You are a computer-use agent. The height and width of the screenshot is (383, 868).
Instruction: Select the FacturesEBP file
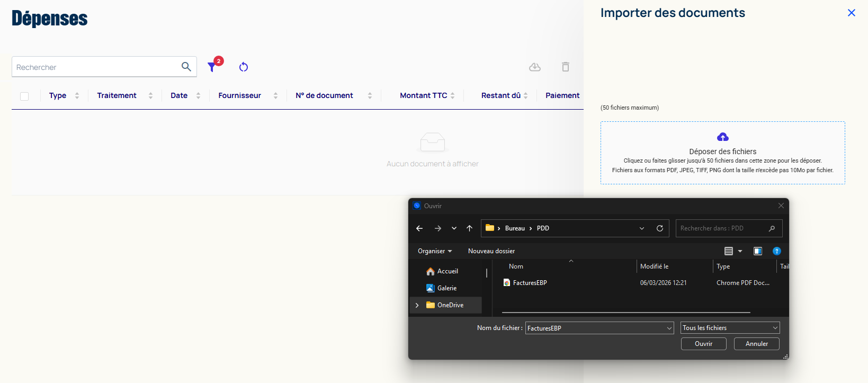point(530,283)
